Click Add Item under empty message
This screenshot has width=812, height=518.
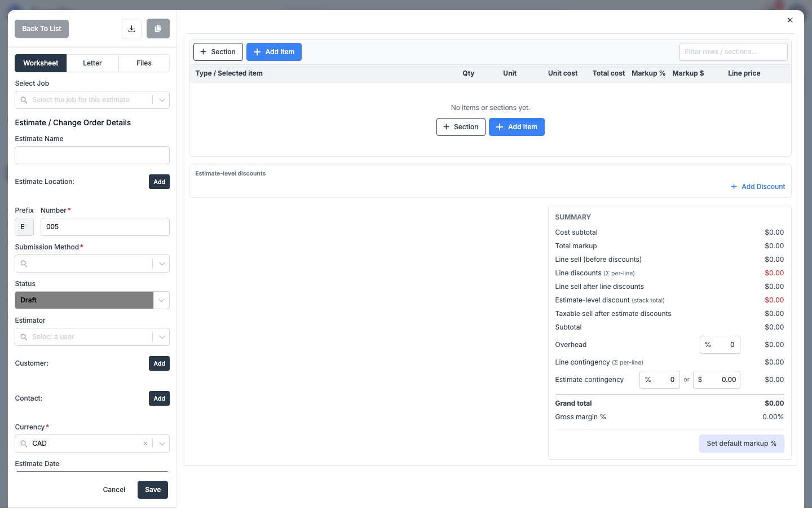517,127
